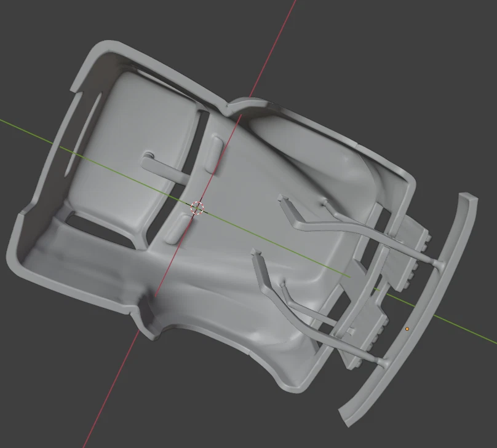The image size is (497, 448).
Task: Click the orange object origin dot
Action: pos(407,329)
